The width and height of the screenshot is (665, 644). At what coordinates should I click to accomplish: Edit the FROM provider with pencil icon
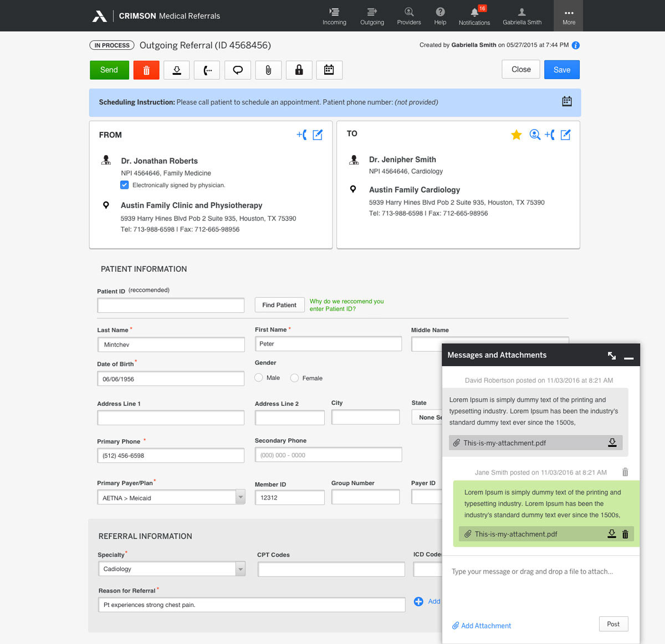click(318, 135)
